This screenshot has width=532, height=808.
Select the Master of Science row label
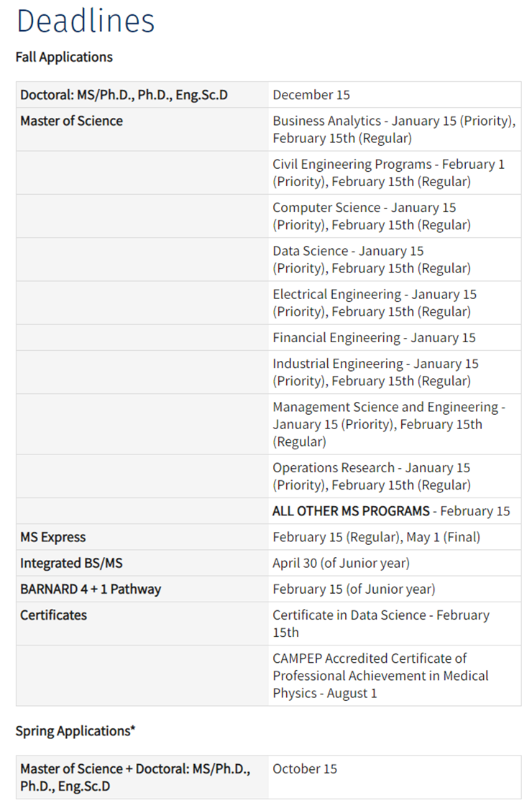(71, 121)
